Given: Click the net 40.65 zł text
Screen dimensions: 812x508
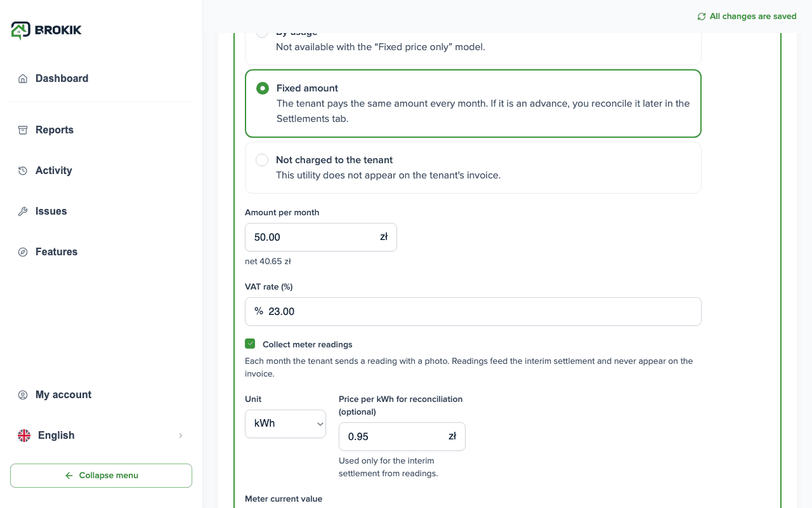Looking at the screenshot, I should pos(268,261).
